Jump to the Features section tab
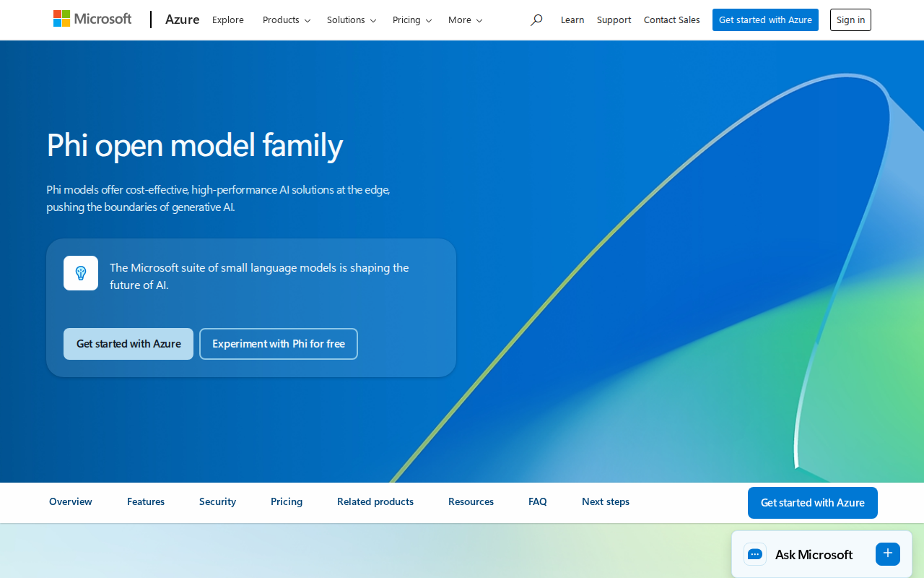Image resolution: width=924 pixels, height=578 pixels. (x=146, y=501)
